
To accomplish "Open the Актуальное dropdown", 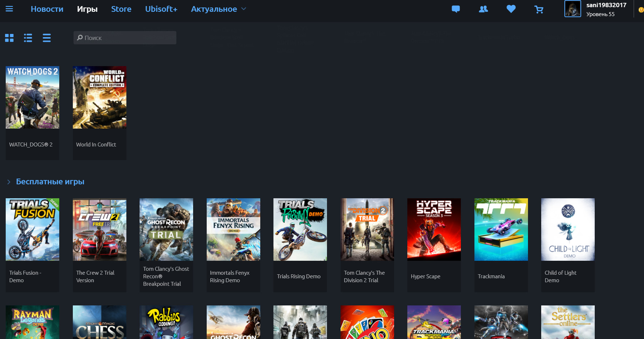I will pyautogui.click(x=218, y=9).
